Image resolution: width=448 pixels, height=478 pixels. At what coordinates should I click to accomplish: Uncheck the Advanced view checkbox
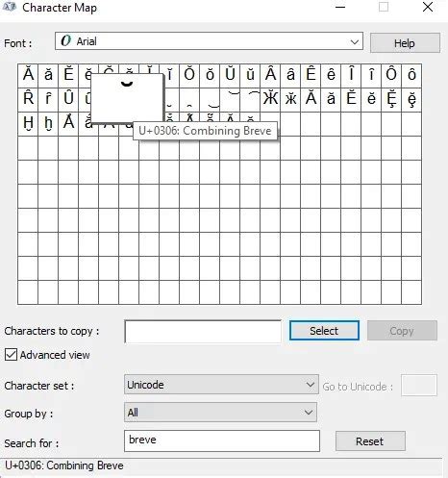(x=11, y=355)
